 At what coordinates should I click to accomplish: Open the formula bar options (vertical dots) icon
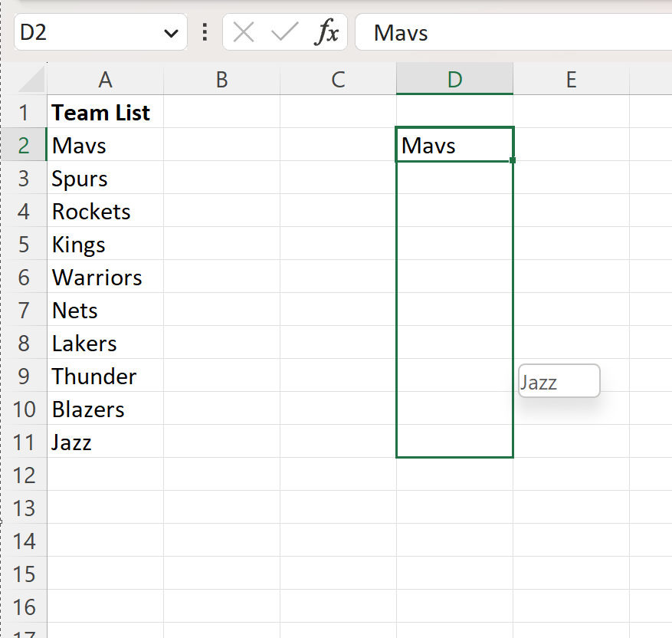[205, 32]
